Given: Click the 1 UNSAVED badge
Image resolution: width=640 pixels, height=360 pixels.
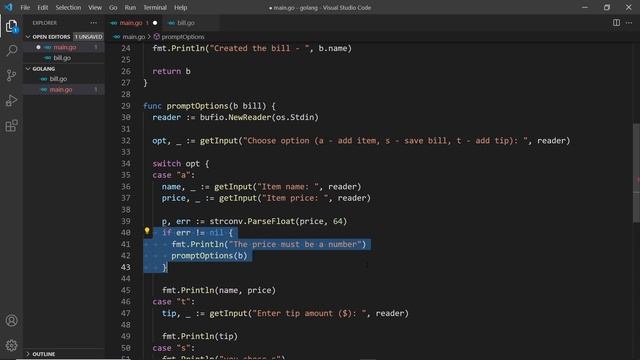Looking at the screenshot, I should (89, 37).
